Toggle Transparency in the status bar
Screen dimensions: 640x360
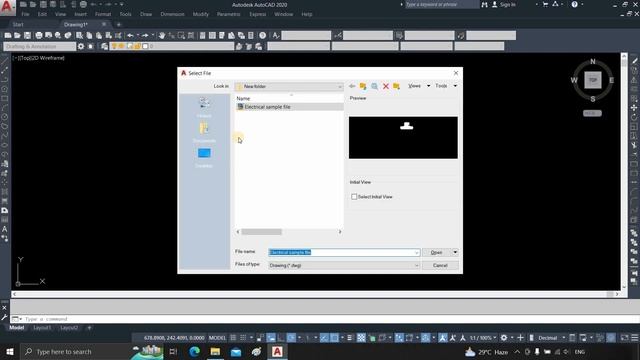tap(361, 338)
